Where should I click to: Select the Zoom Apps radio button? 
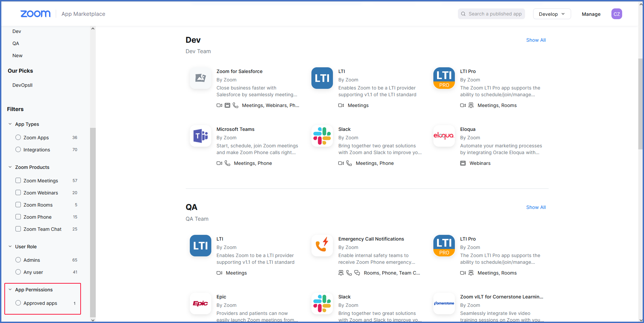click(x=18, y=137)
